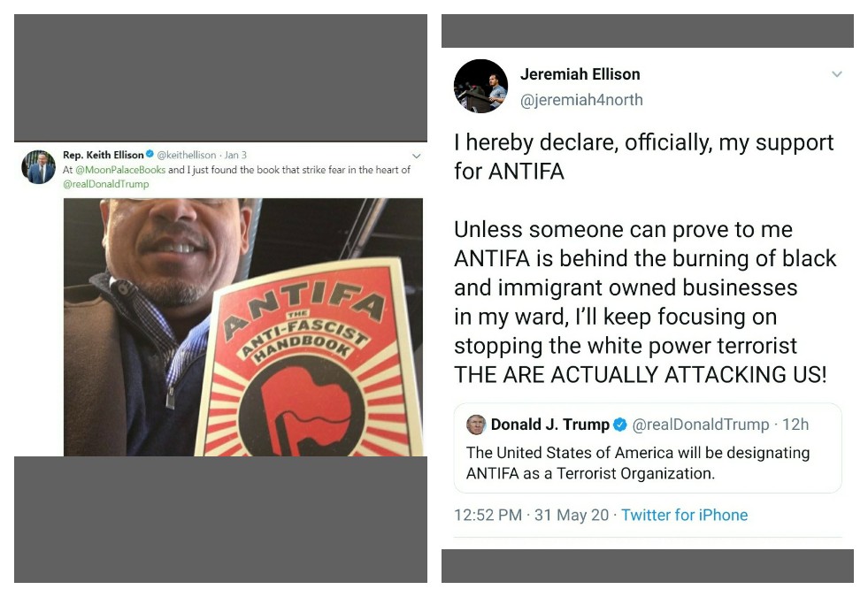
Task: Open the Rep. Keith Ellison display name
Action: pos(103,155)
